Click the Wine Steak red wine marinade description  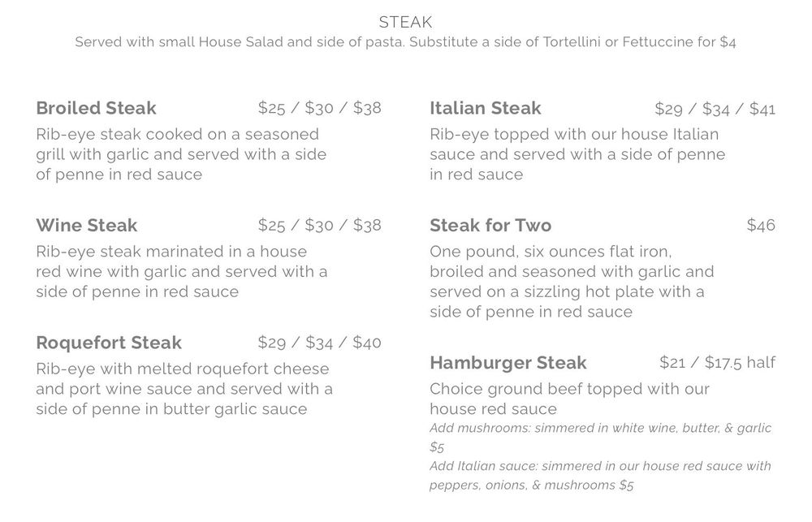(x=181, y=271)
